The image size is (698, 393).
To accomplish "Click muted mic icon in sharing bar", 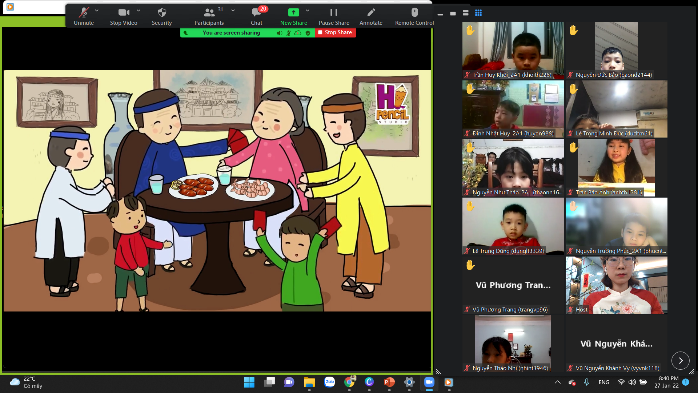I will [x=288, y=32].
